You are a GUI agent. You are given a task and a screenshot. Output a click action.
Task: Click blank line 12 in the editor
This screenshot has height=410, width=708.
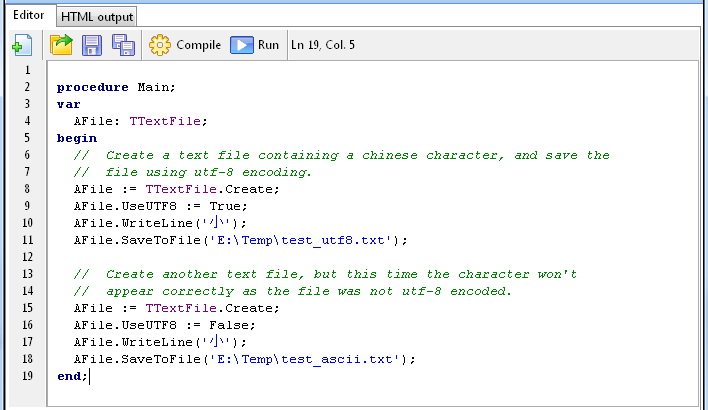tap(373, 257)
